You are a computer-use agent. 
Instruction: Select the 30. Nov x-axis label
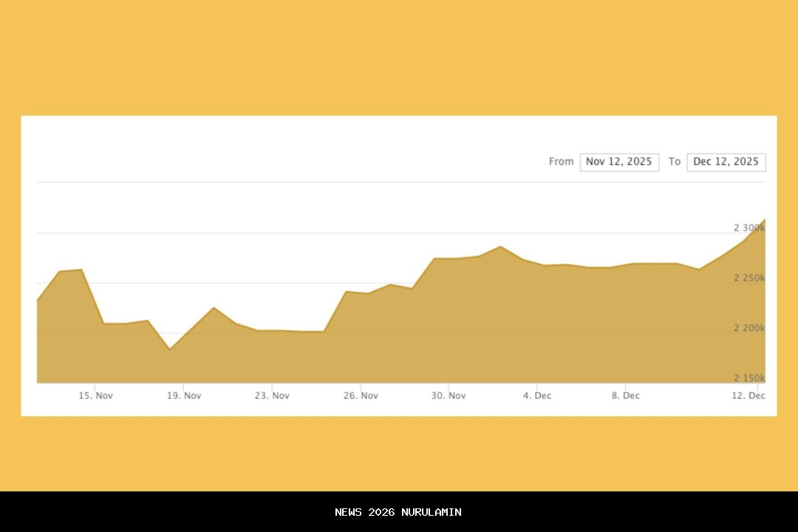tap(449, 396)
